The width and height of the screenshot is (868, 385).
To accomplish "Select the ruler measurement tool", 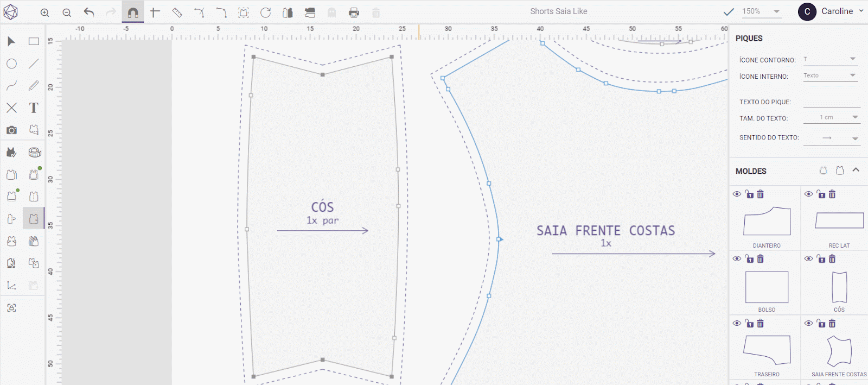I will pyautogui.click(x=177, y=12).
